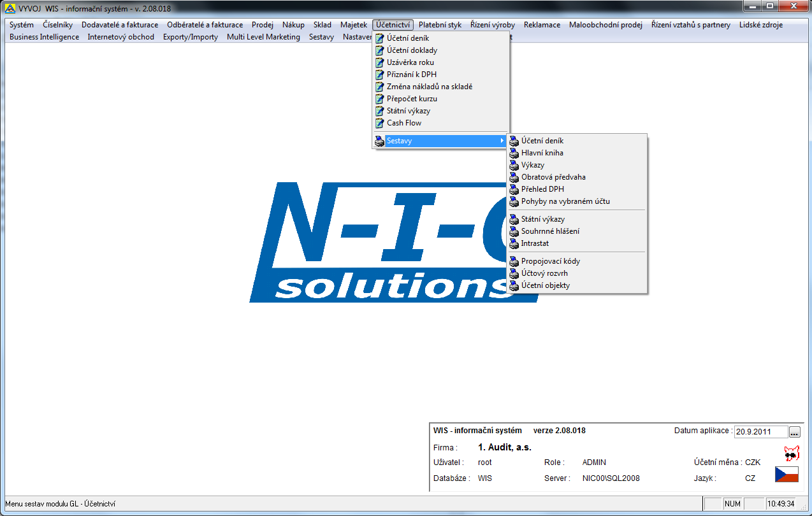Click the printer icon next to Propojovací kódy

(x=514, y=261)
